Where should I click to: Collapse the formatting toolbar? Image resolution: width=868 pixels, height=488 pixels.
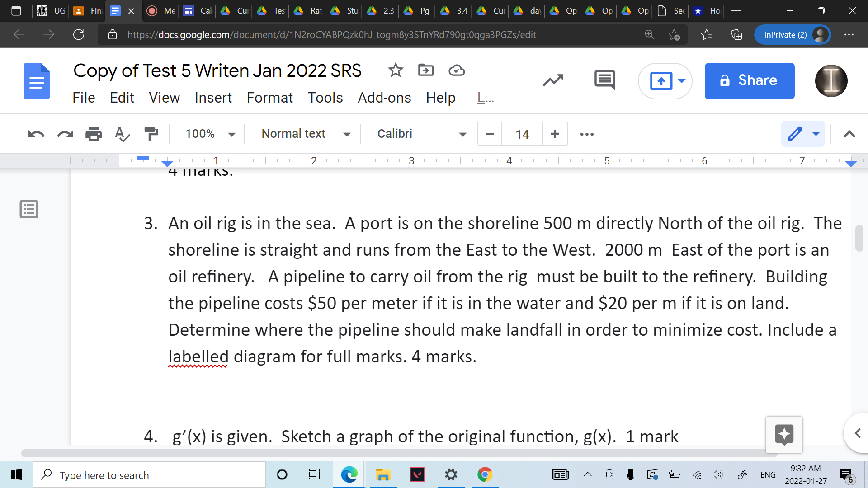click(849, 134)
